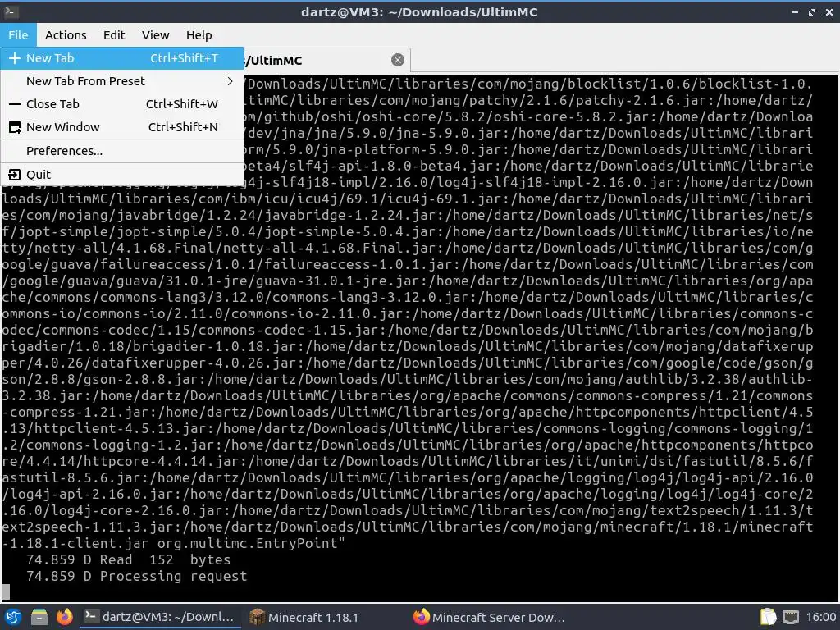The height and width of the screenshot is (630, 840).
Task: Click the clipboard tray icon
Action: click(769, 617)
